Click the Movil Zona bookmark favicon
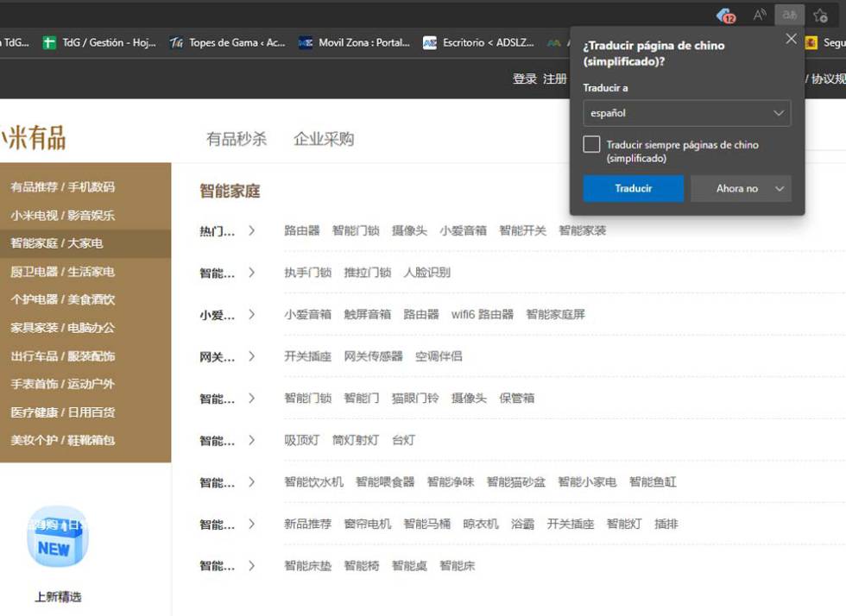The width and height of the screenshot is (846, 616). coord(306,42)
